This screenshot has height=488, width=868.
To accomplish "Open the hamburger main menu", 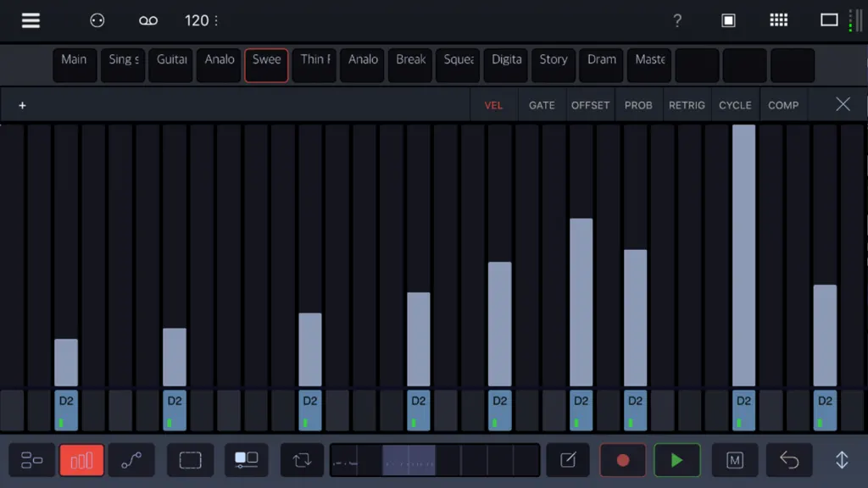I will pos(31,20).
